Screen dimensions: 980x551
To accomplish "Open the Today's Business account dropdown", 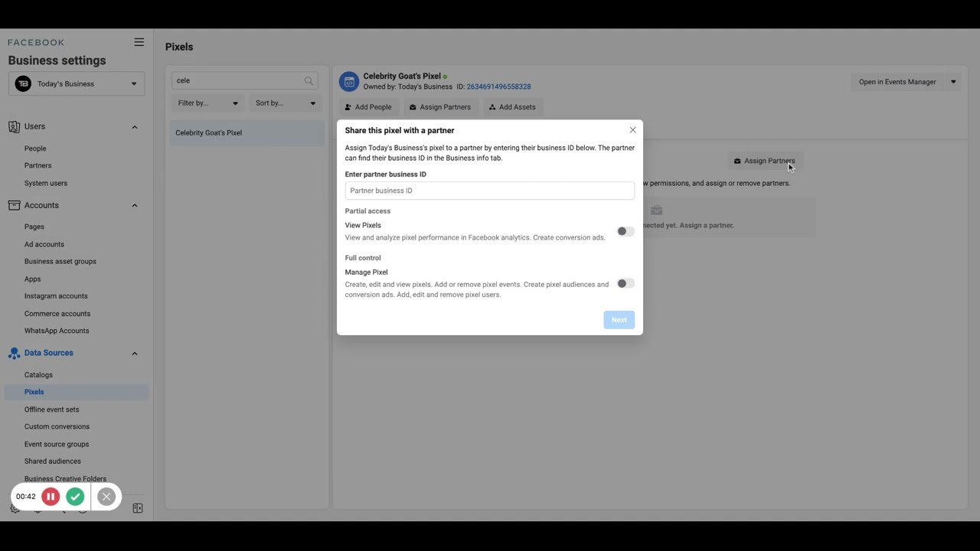I will 77,83.
